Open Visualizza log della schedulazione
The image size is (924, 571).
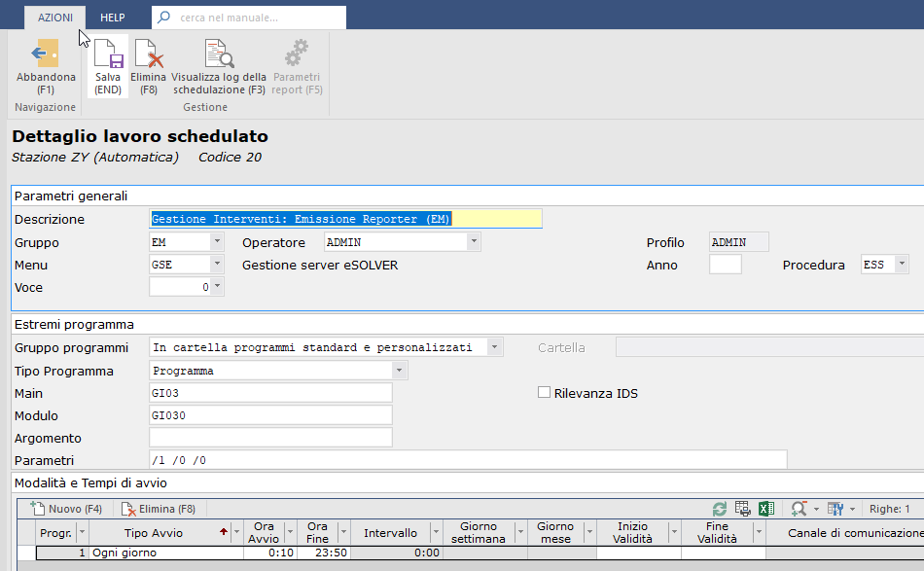(217, 54)
